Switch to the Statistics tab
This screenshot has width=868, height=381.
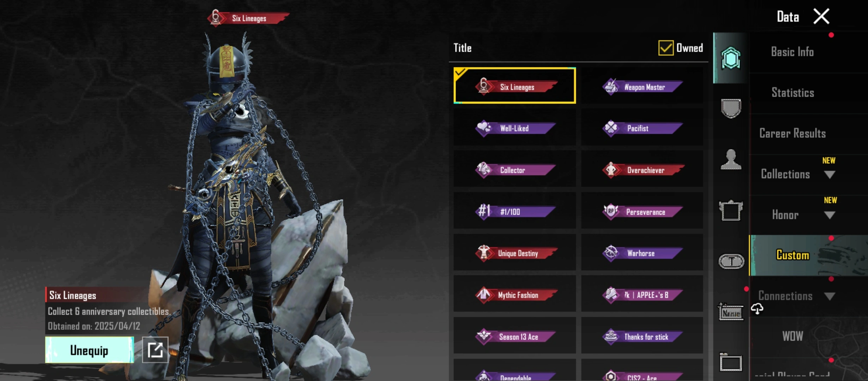click(x=793, y=93)
